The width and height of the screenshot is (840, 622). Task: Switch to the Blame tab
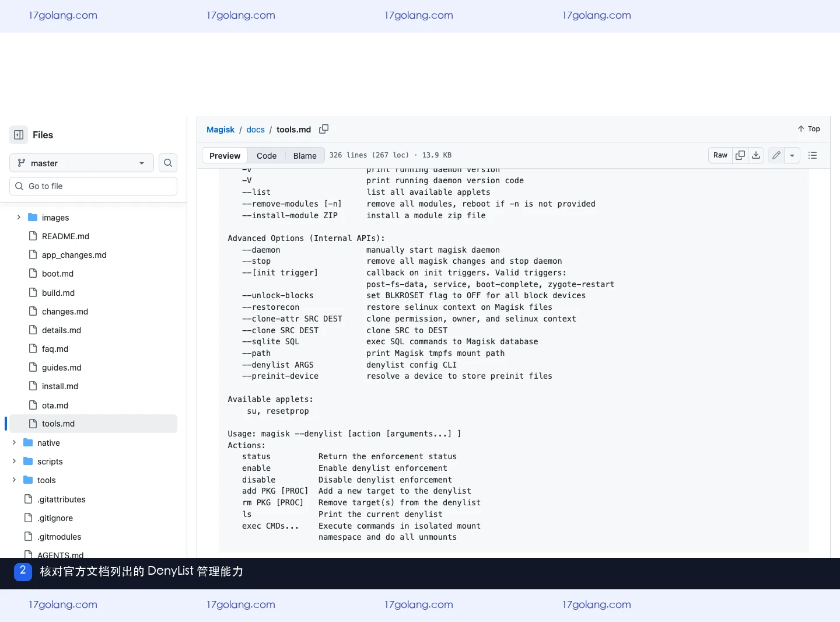[304, 156]
